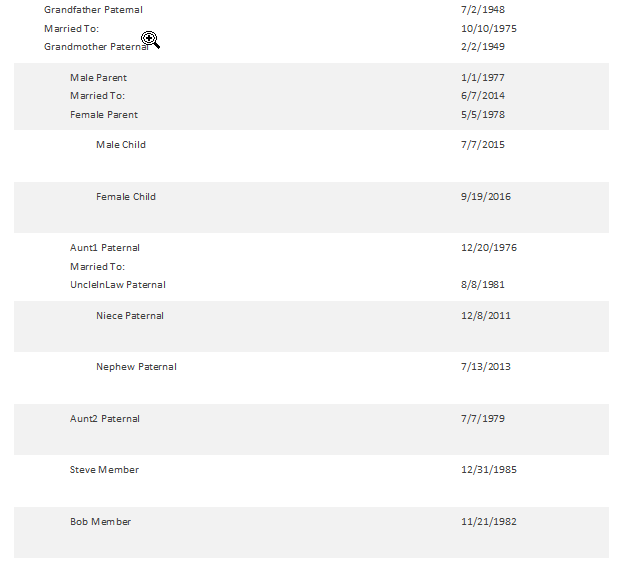Select the Female Child record
The width and height of the screenshot is (618, 588).
126,197
